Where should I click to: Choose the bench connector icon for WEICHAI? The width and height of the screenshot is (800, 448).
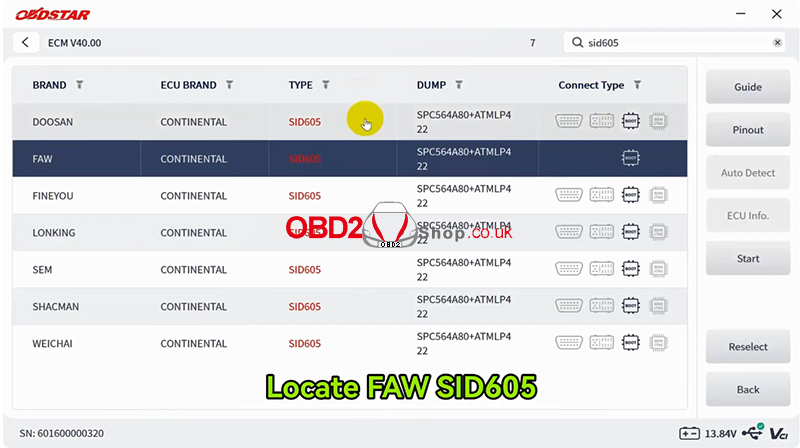(602, 343)
